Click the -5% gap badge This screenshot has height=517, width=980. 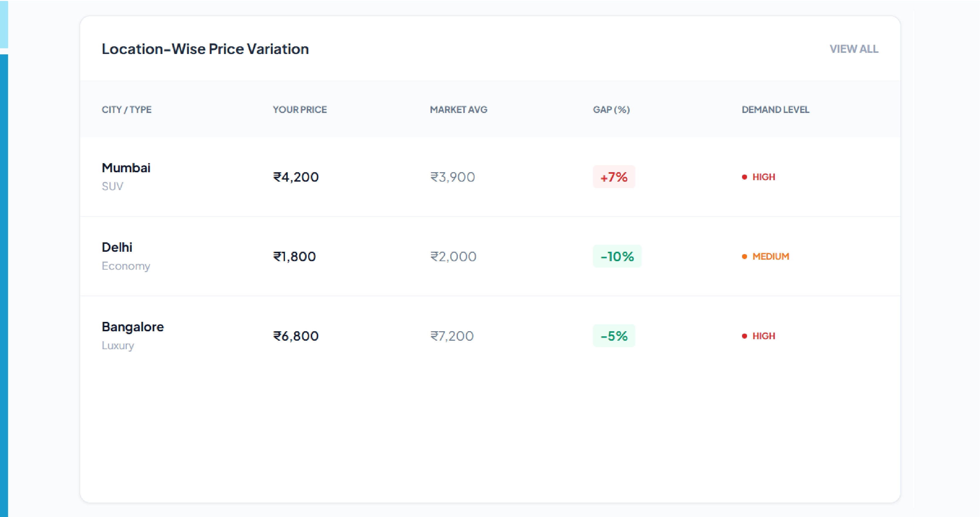(x=614, y=336)
